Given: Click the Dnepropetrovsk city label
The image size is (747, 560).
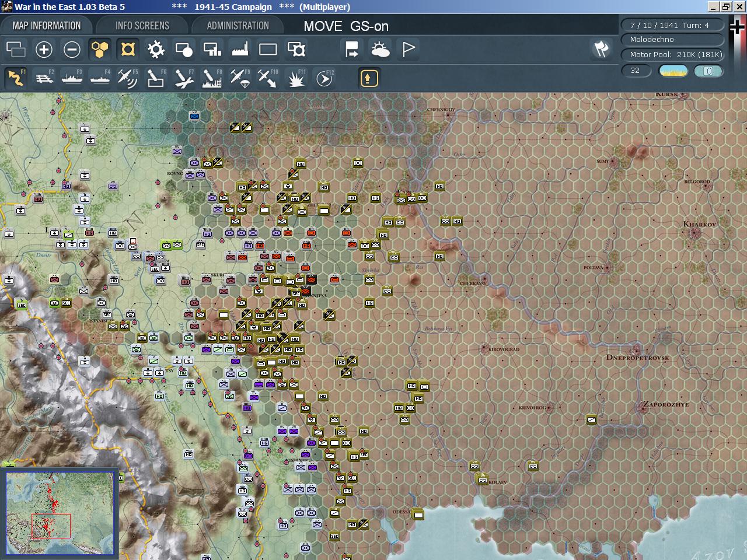Looking at the screenshot, I should point(637,358).
